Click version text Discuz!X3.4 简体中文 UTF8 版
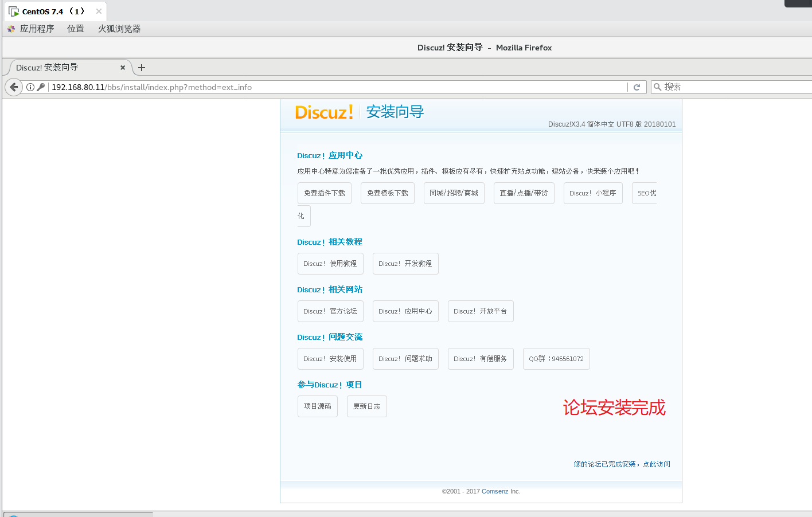 [612, 124]
